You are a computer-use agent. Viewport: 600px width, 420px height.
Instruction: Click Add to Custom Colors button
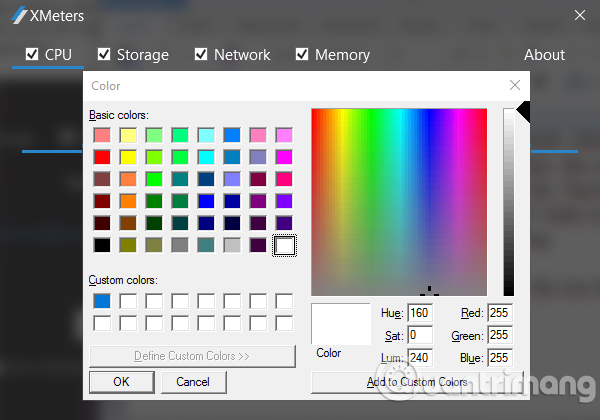417,382
